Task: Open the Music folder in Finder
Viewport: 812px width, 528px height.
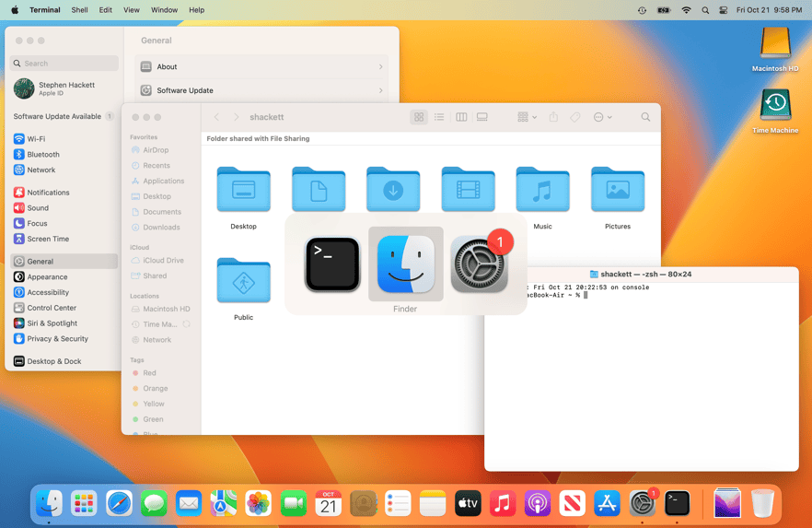Action: (x=543, y=190)
